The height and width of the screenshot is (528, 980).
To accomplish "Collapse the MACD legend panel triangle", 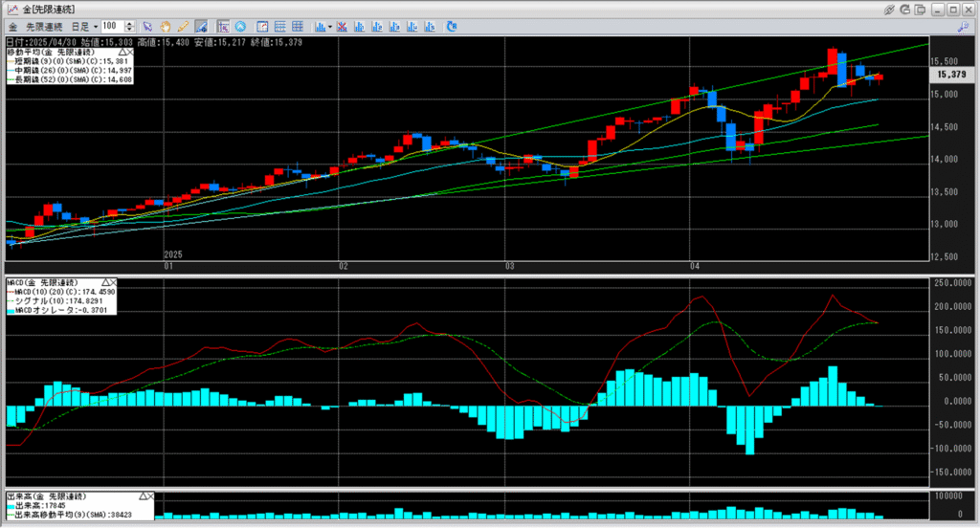I will 104,283.
